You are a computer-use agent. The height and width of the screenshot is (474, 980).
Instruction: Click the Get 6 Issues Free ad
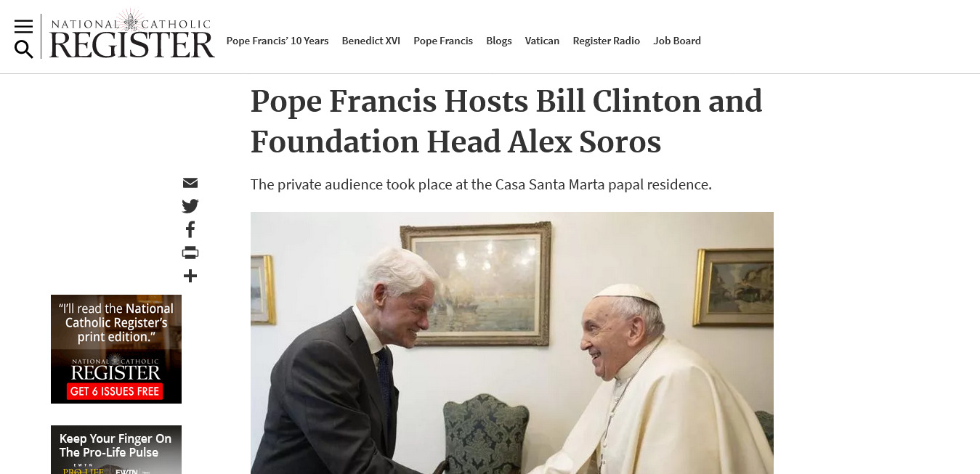click(x=116, y=349)
